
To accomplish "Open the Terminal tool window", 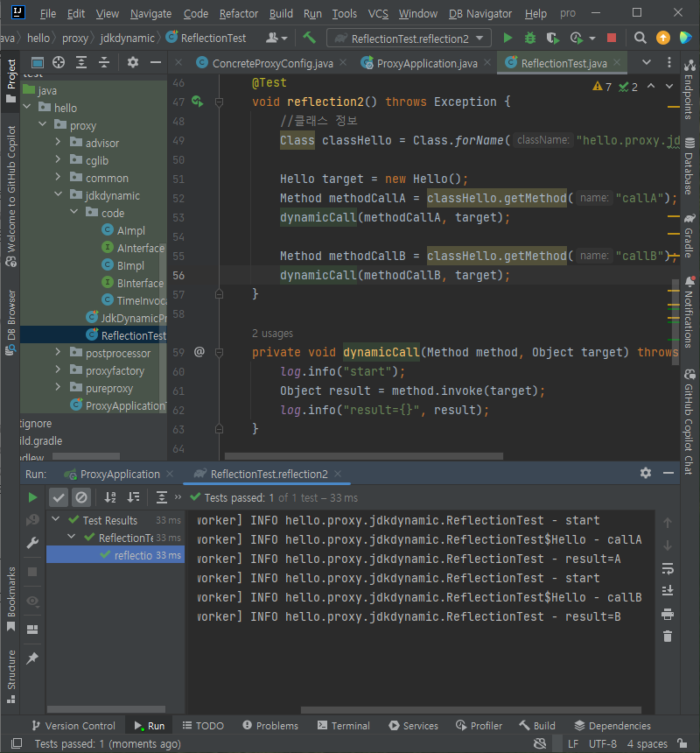I will (x=342, y=726).
